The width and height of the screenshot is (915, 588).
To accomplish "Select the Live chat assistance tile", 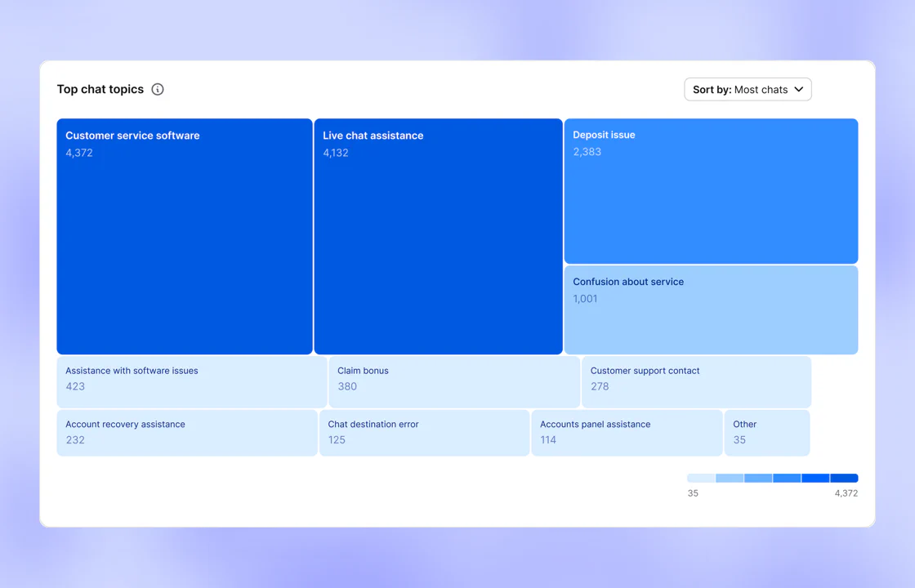I will (x=438, y=236).
